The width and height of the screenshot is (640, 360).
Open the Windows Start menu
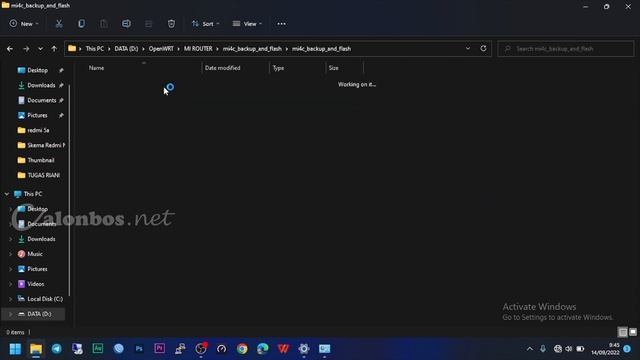click(15, 349)
